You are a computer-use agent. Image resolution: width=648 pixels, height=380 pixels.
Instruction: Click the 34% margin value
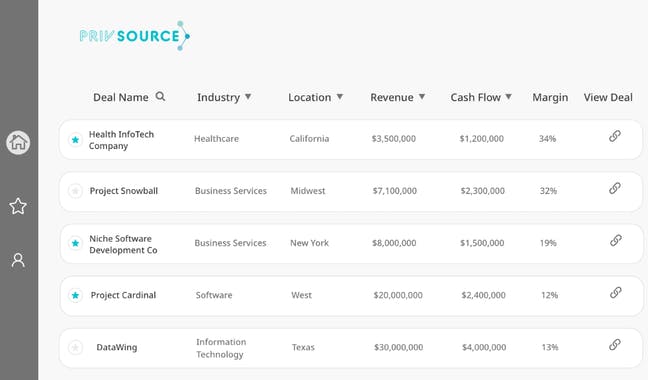(x=547, y=139)
